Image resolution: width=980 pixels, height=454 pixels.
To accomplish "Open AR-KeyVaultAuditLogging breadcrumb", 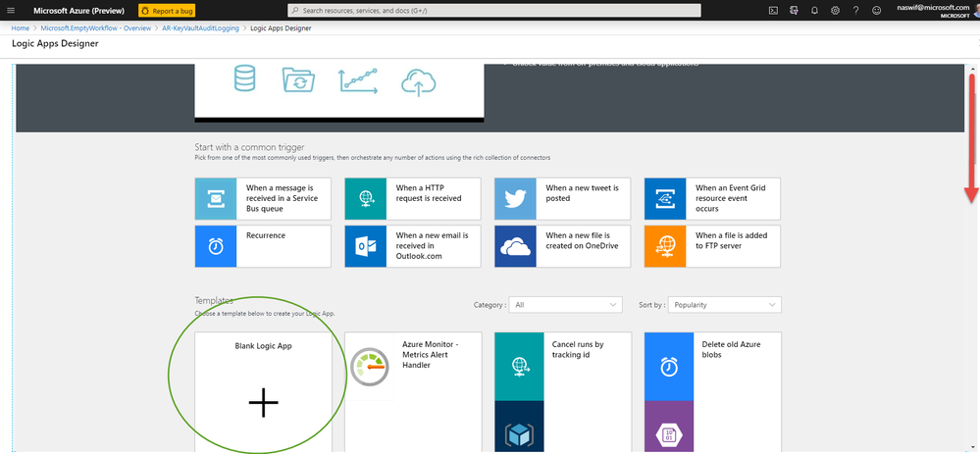I will coord(201,28).
